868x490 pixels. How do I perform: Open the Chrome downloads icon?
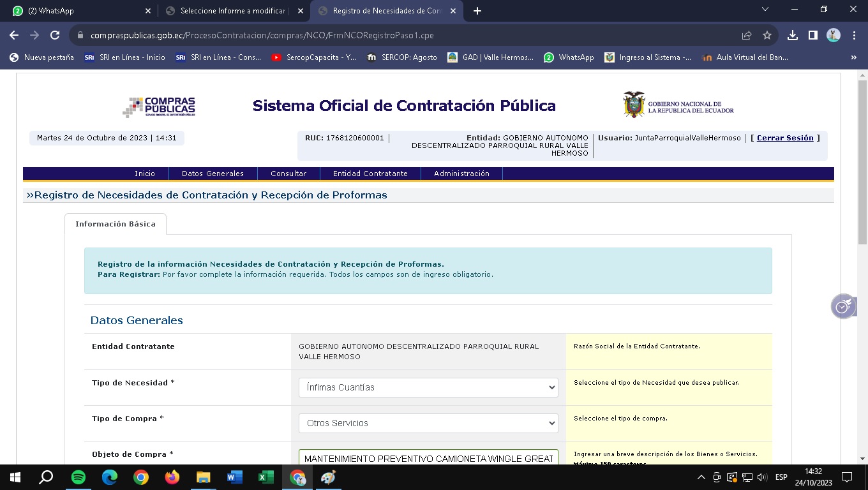pos(793,36)
